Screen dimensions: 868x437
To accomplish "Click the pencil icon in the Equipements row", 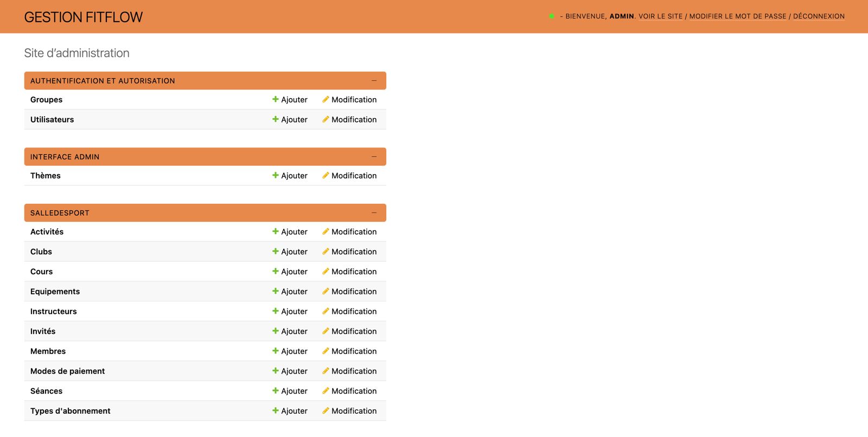I will click(x=325, y=291).
